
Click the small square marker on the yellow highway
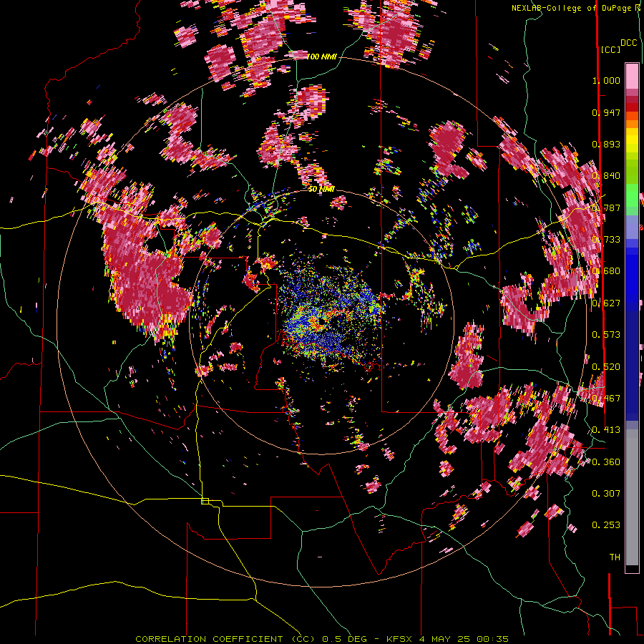(x=205, y=501)
